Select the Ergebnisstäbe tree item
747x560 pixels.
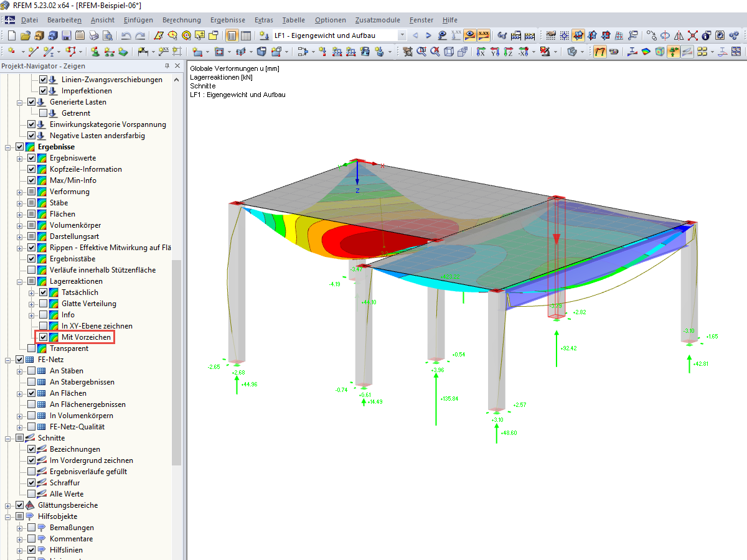coord(73,259)
